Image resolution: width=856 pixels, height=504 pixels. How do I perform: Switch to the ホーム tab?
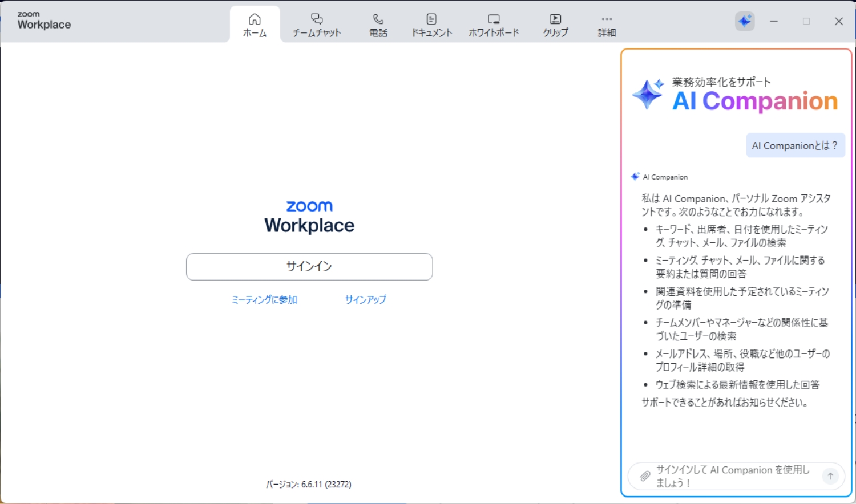click(254, 24)
